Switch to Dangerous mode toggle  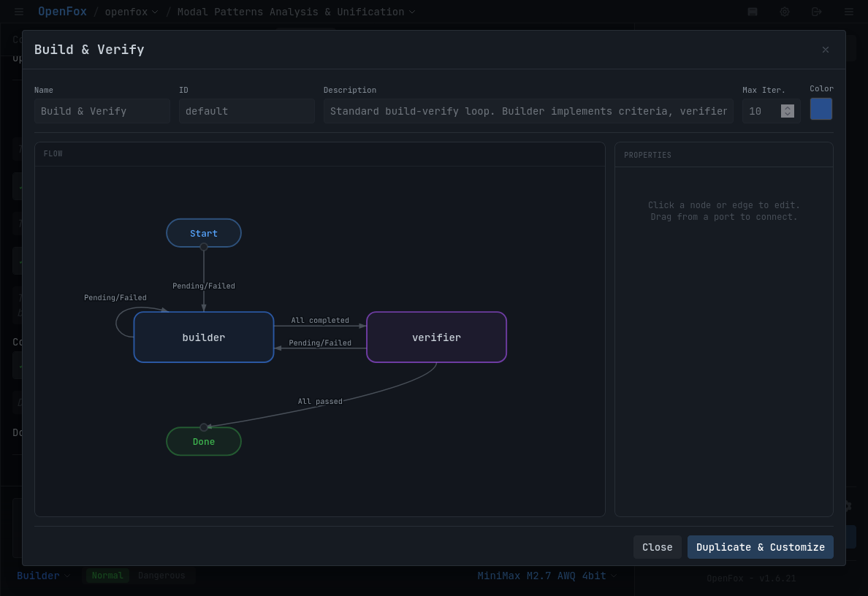click(x=161, y=576)
